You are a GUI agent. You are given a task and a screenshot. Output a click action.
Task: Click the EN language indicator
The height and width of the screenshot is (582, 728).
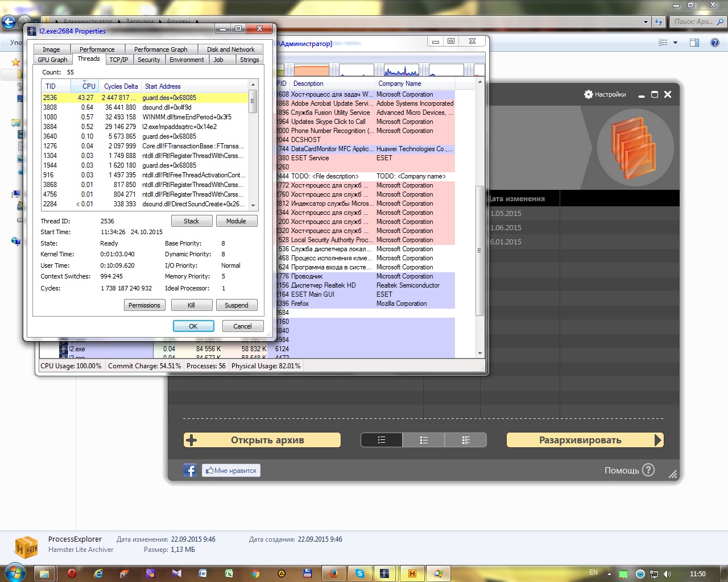pos(593,572)
